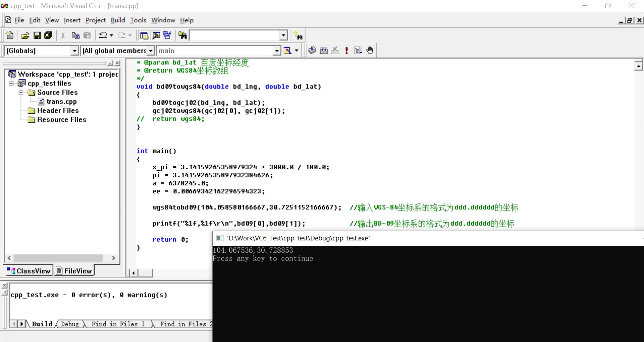Click the cpp_test.exe console title bar

click(428, 238)
